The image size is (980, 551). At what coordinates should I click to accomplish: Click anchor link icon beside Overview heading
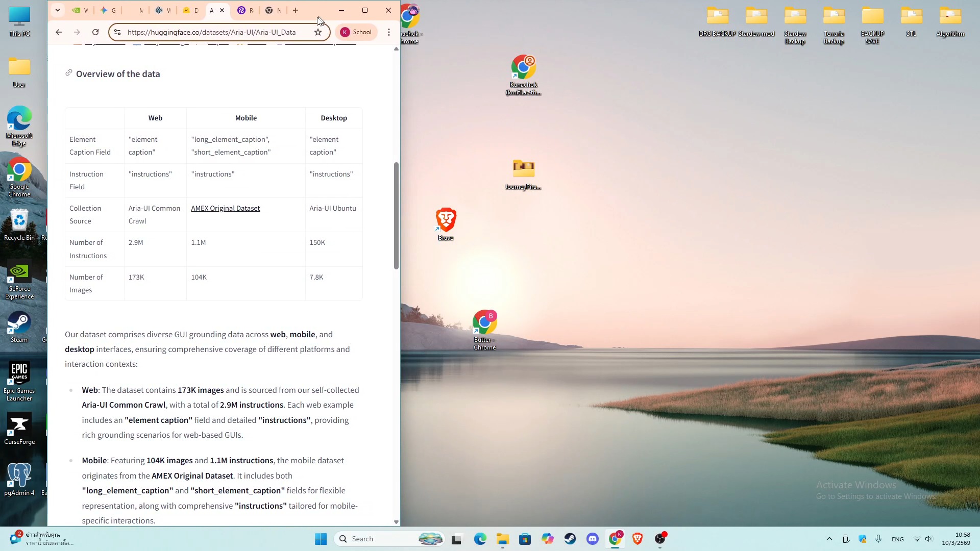tap(69, 73)
